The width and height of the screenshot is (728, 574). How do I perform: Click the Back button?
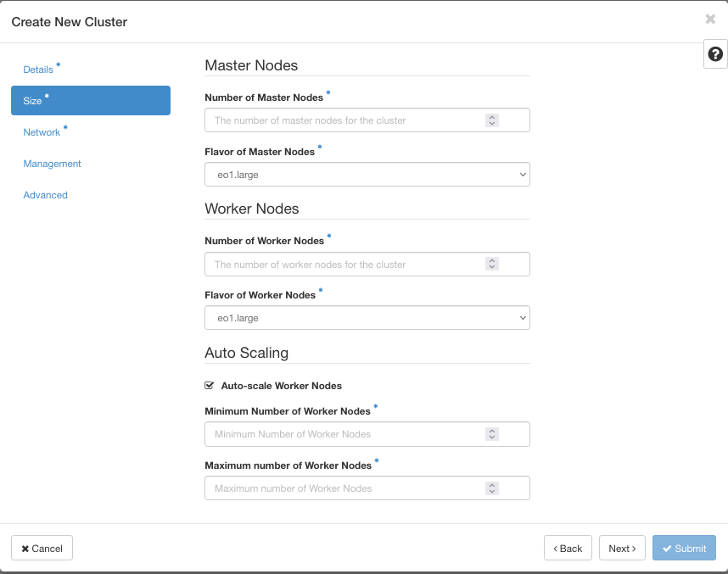pyautogui.click(x=568, y=549)
